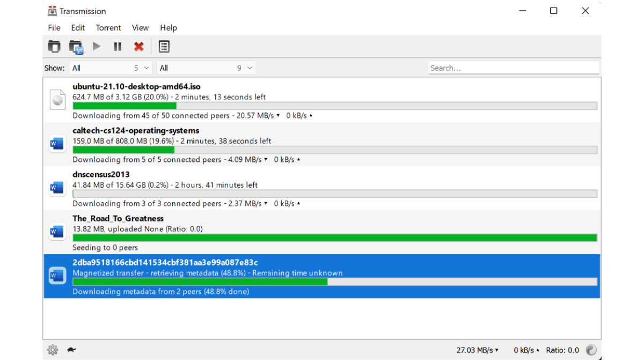
Task: Expand the first Show filter dropdown
Action: pos(112,68)
